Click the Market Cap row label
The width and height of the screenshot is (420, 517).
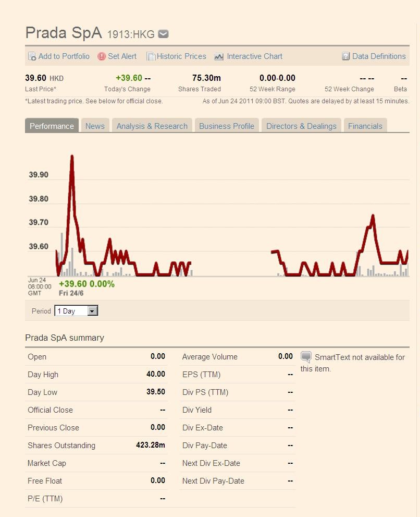[x=47, y=463]
